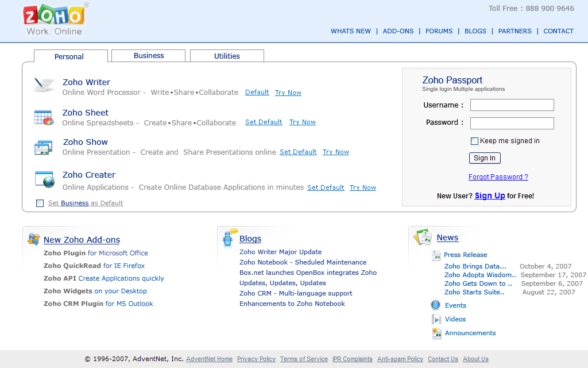This screenshot has height=368, width=588.
Task: Click the News newspaper icon
Action: 423,237
